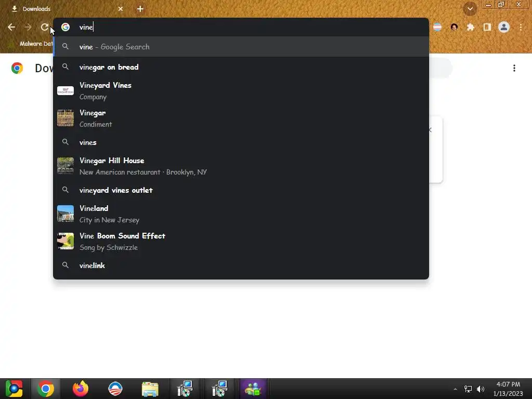Dismiss the download card with its X
This screenshot has width=532, height=399.
coord(430,130)
